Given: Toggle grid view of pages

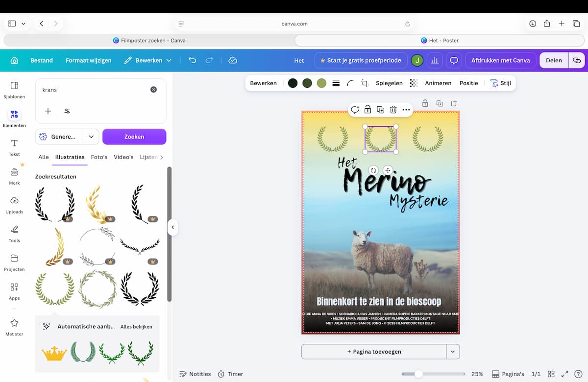Looking at the screenshot, I should pyautogui.click(x=551, y=374).
